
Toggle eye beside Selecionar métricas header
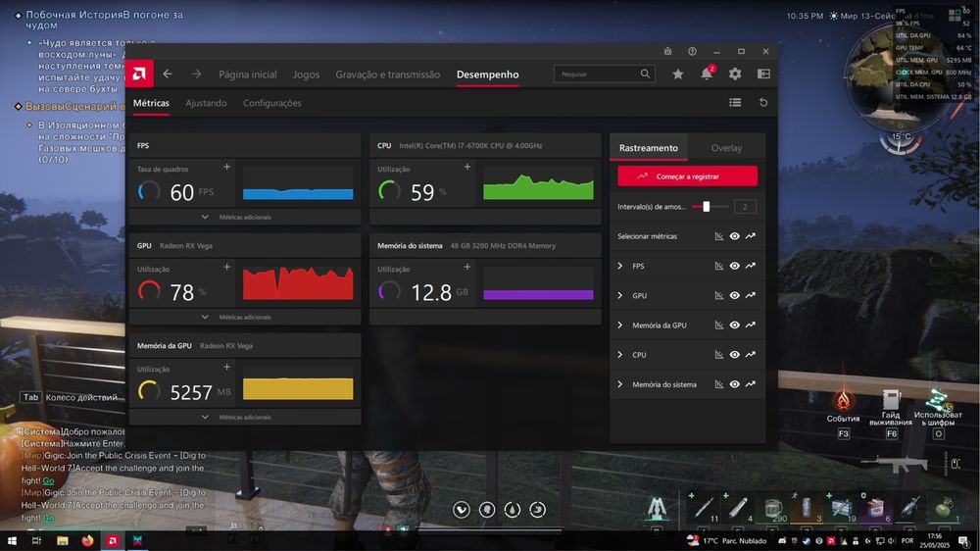click(734, 236)
